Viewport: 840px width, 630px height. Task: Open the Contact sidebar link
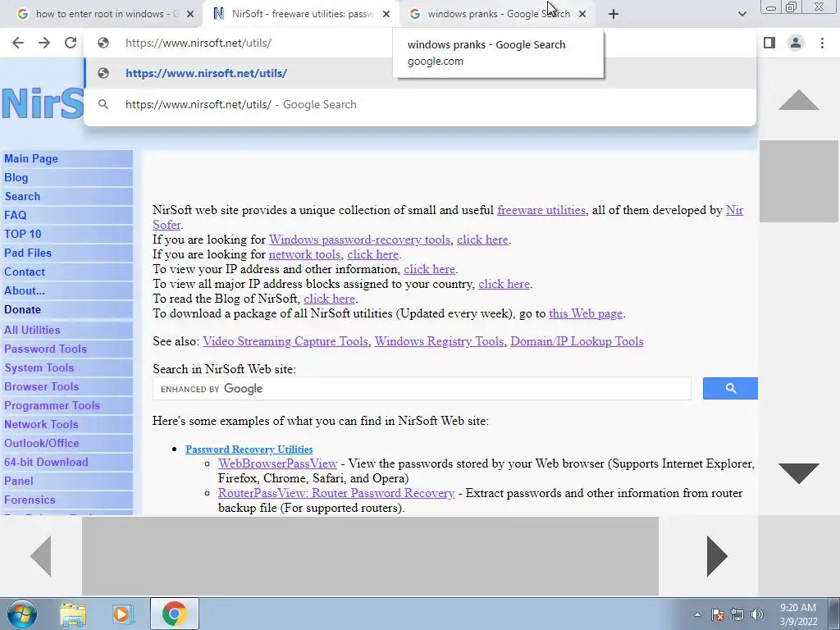point(25,272)
